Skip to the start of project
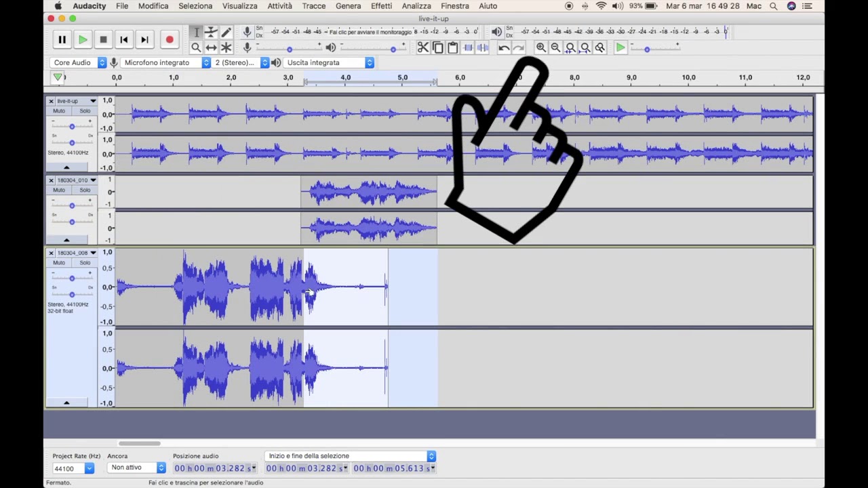Image resolution: width=868 pixels, height=488 pixels. (124, 40)
